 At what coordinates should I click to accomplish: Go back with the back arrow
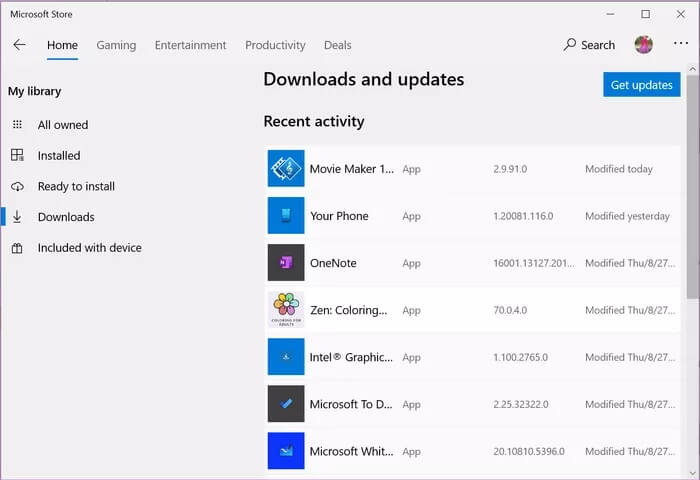tap(19, 45)
